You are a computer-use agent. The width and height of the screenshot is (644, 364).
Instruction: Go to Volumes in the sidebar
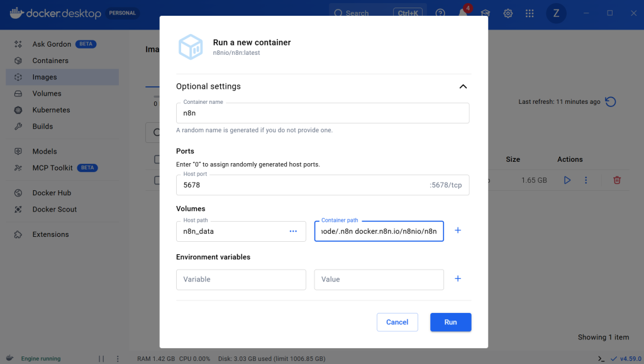[47, 93]
